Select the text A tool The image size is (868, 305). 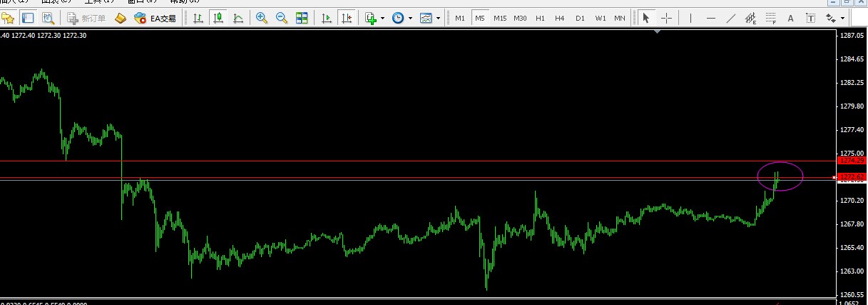790,18
